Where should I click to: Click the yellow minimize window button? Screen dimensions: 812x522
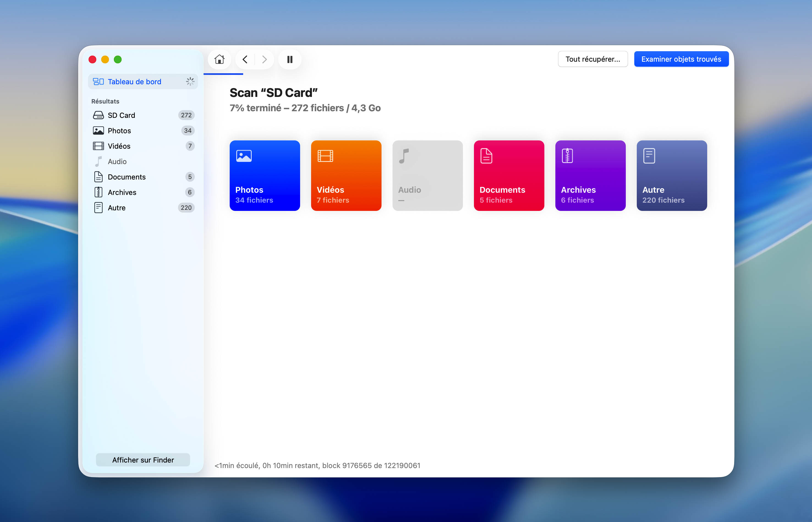click(x=105, y=60)
